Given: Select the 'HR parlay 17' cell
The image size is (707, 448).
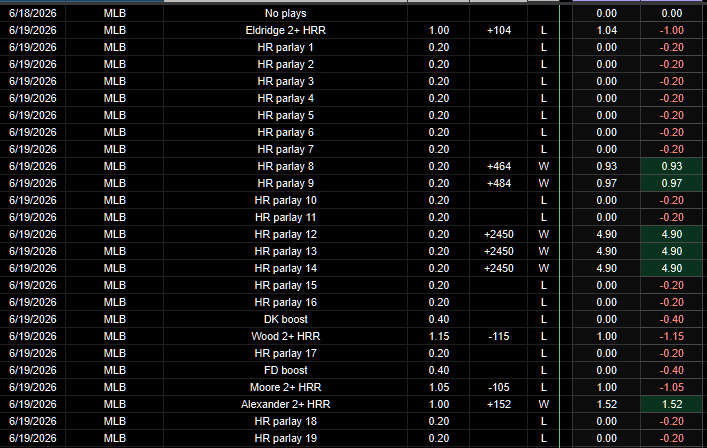Looking at the screenshot, I should 285,353.
